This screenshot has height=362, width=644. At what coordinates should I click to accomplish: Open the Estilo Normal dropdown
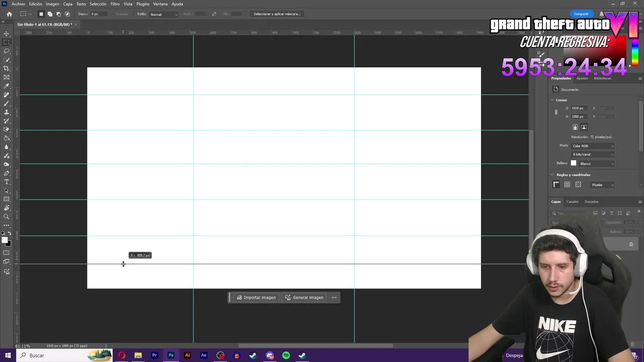(x=164, y=14)
